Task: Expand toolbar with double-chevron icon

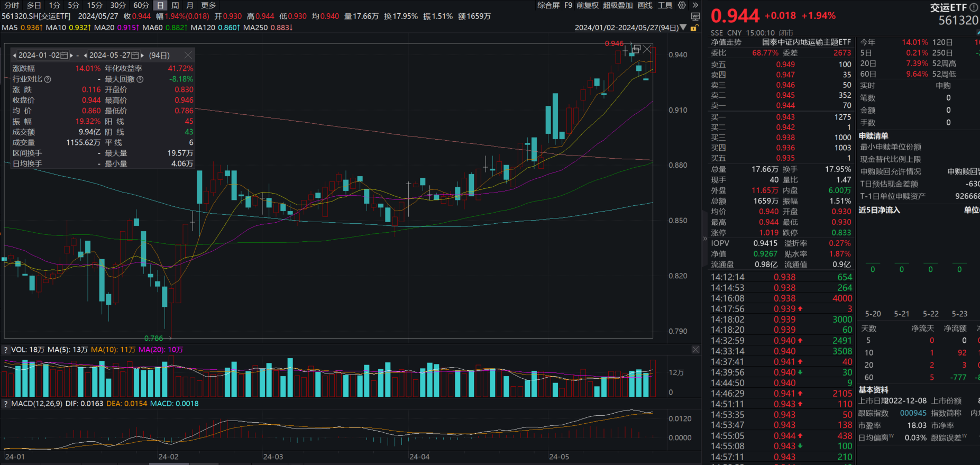Action: pos(695,5)
